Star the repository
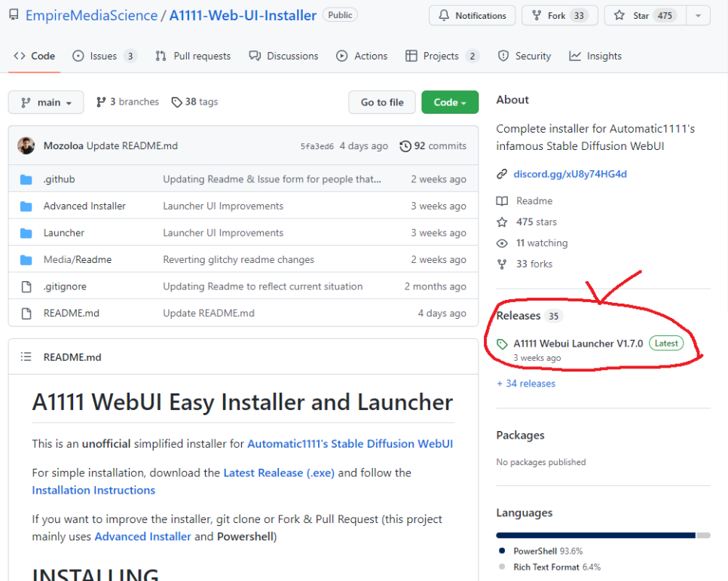This screenshot has height=581, width=728. click(x=645, y=15)
